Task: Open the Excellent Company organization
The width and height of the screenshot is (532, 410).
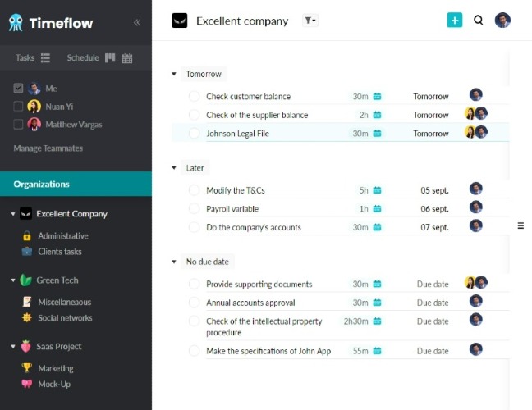Action: click(72, 214)
